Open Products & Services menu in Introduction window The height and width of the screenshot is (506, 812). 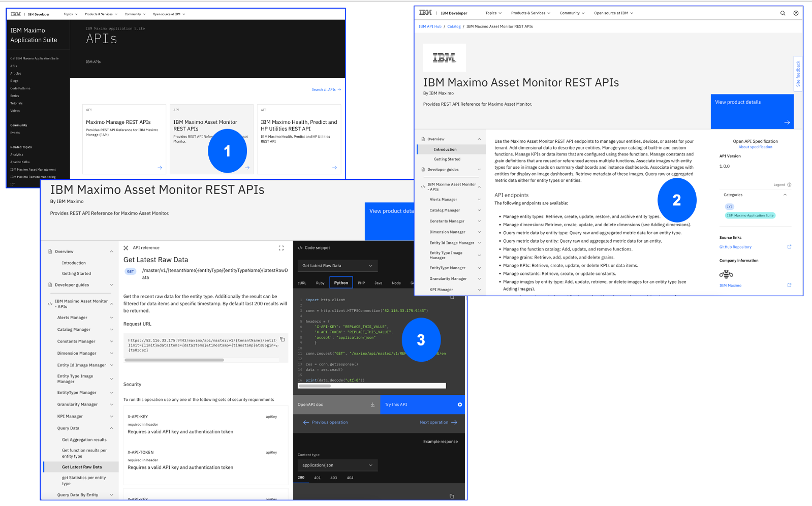click(x=530, y=13)
